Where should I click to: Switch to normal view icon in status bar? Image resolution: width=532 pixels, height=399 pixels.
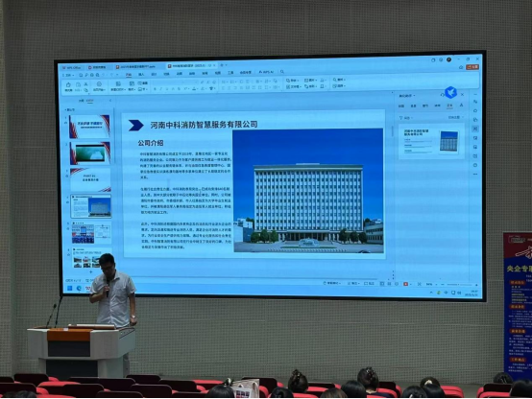point(382,283)
